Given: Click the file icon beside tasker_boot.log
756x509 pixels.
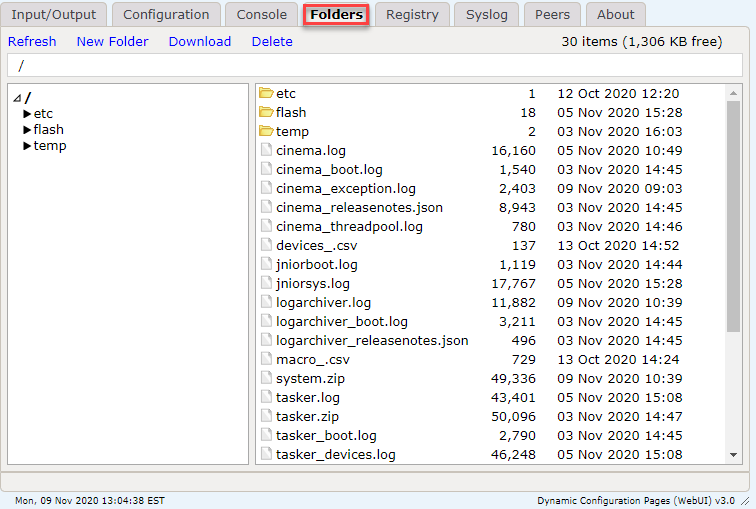Looking at the screenshot, I should pyautogui.click(x=266, y=435).
